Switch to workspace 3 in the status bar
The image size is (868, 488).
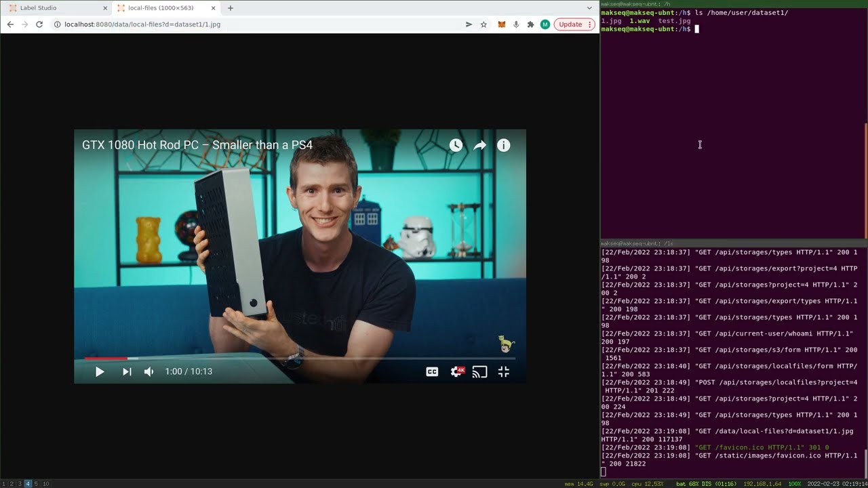click(20, 484)
